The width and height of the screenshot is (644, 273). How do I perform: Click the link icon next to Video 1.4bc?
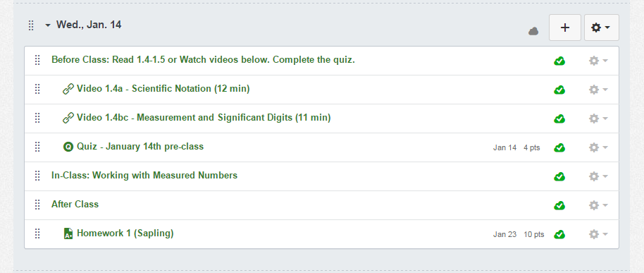tap(68, 118)
